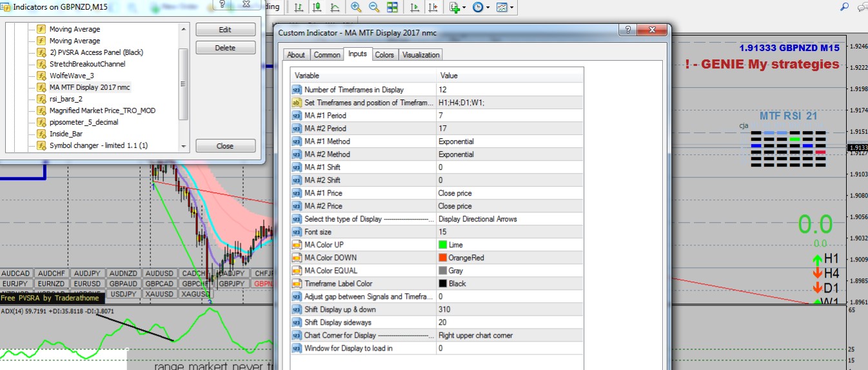Viewport: 868px width, 370px height.
Task: Click the Periods clock icon in toolbar
Action: 478,8
